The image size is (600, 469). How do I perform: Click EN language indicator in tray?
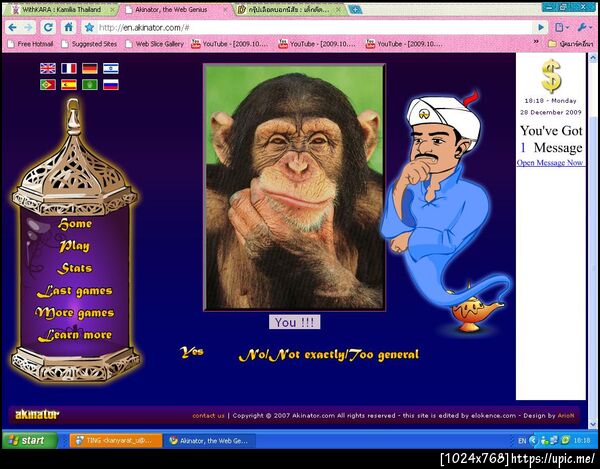coord(522,441)
